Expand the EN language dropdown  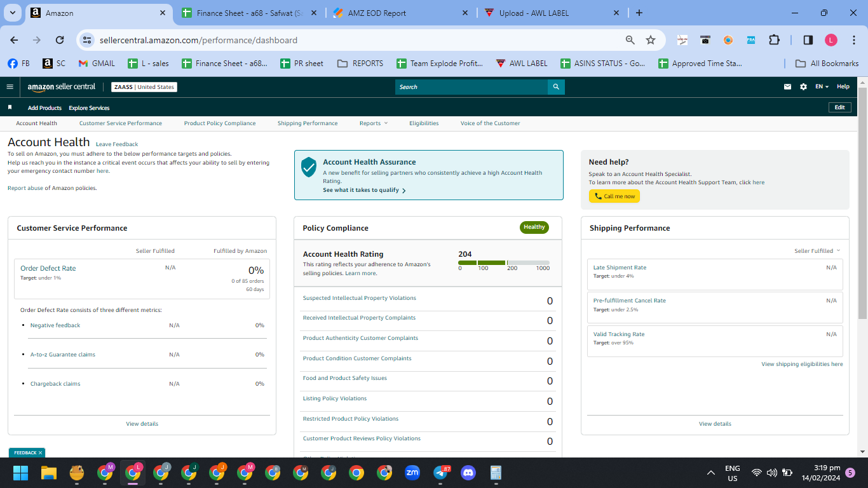pos(822,87)
